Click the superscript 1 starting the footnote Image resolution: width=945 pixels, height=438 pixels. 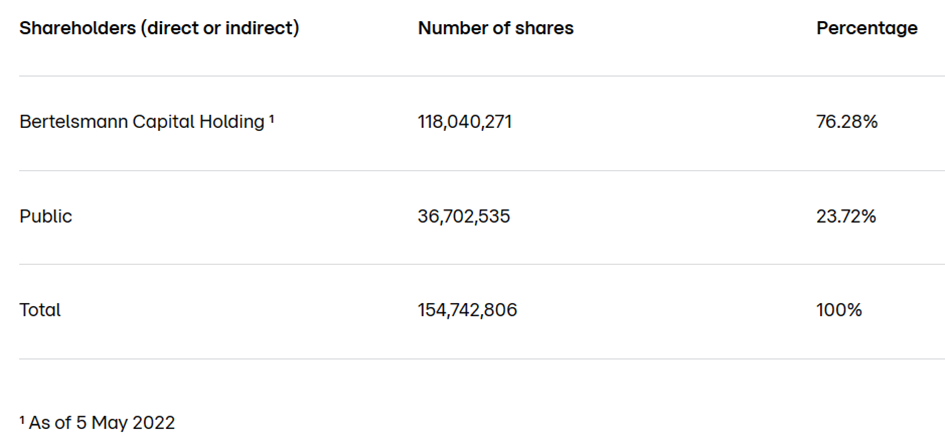[22, 420]
